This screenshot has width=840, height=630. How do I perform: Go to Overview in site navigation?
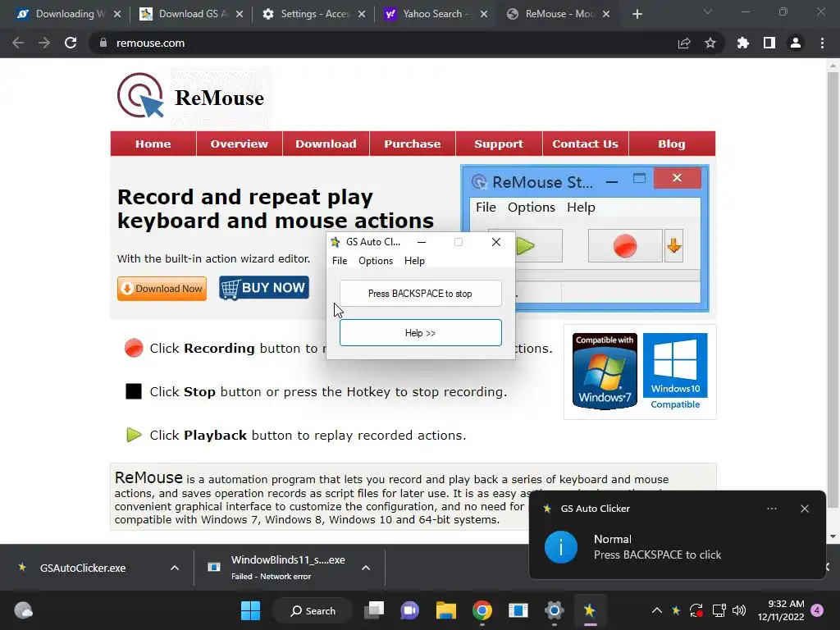239,144
